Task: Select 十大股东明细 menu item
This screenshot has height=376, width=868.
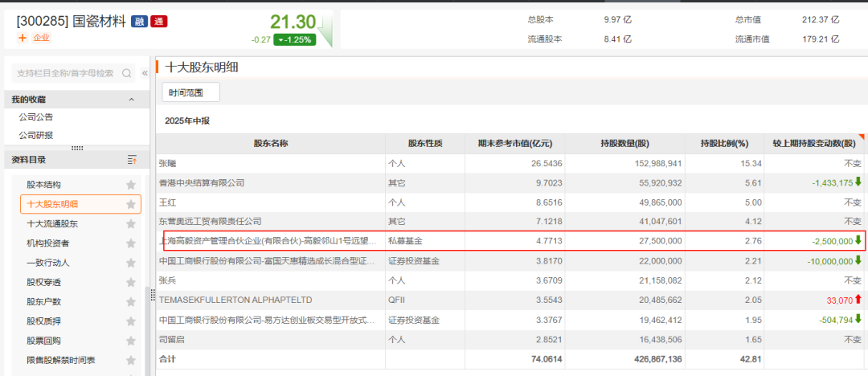Action: 81,204
